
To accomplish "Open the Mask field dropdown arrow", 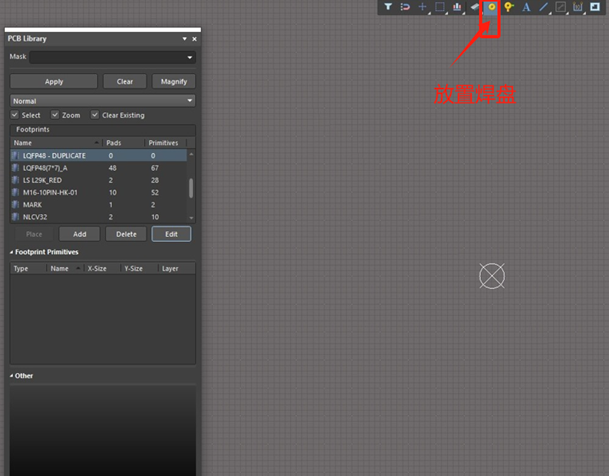I will (x=189, y=58).
